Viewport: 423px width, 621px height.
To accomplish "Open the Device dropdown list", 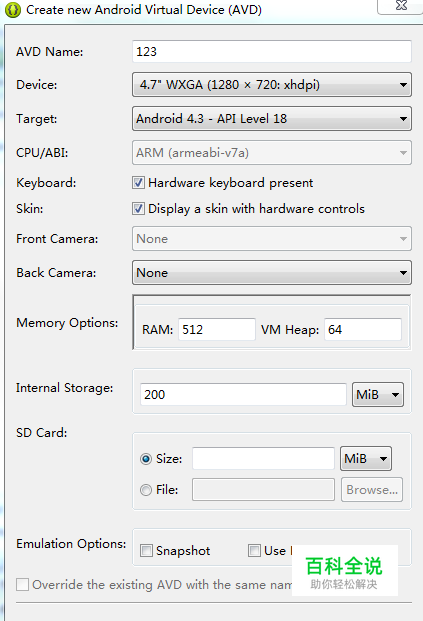I will point(272,85).
